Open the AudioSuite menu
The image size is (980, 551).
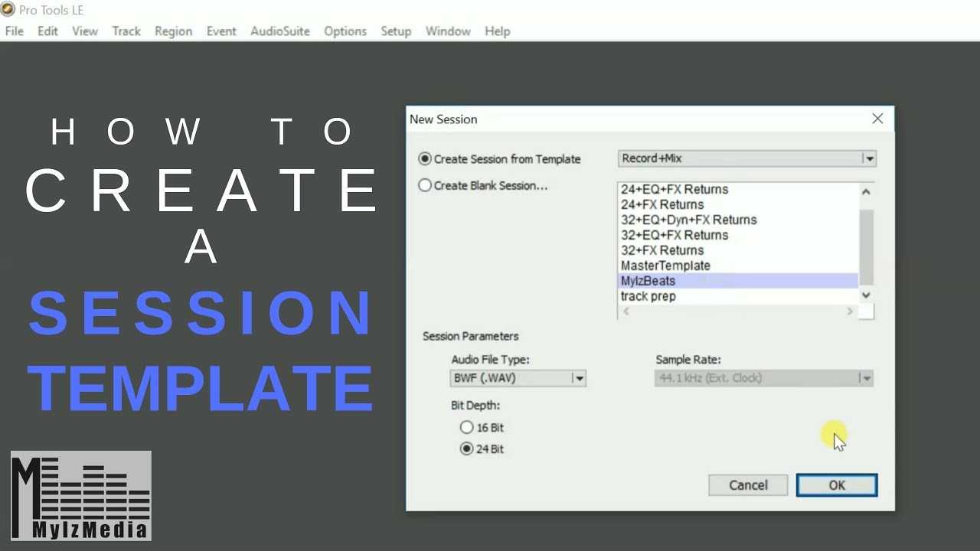(280, 31)
